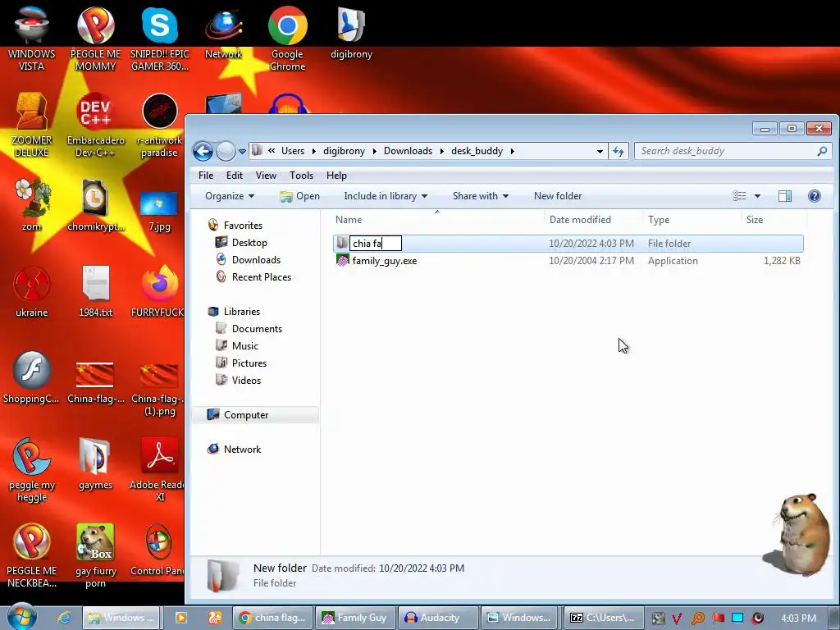Click the blue Back arrow in Explorer
Screen dimensions: 840x630
click(203, 151)
